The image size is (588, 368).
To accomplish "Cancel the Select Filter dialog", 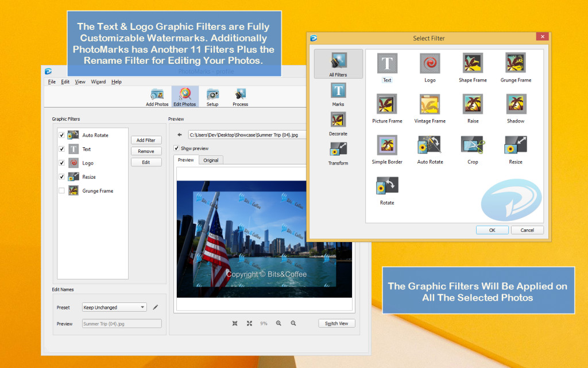I will tap(527, 230).
